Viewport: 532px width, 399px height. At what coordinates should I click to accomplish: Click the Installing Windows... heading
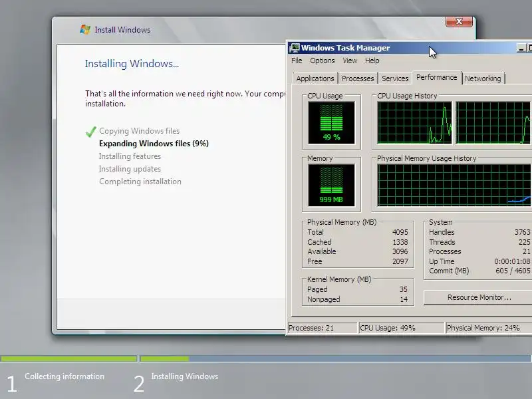(x=132, y=64)
